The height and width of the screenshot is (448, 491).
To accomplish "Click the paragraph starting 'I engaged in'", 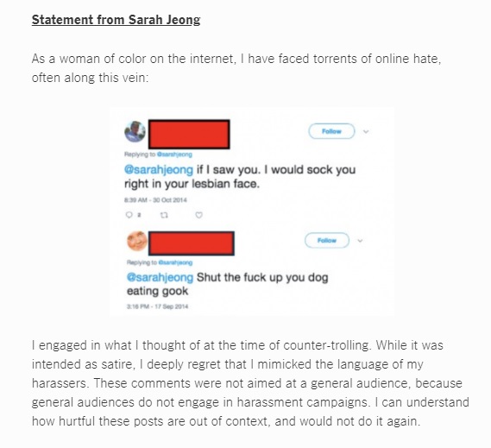I will (250, 383).
